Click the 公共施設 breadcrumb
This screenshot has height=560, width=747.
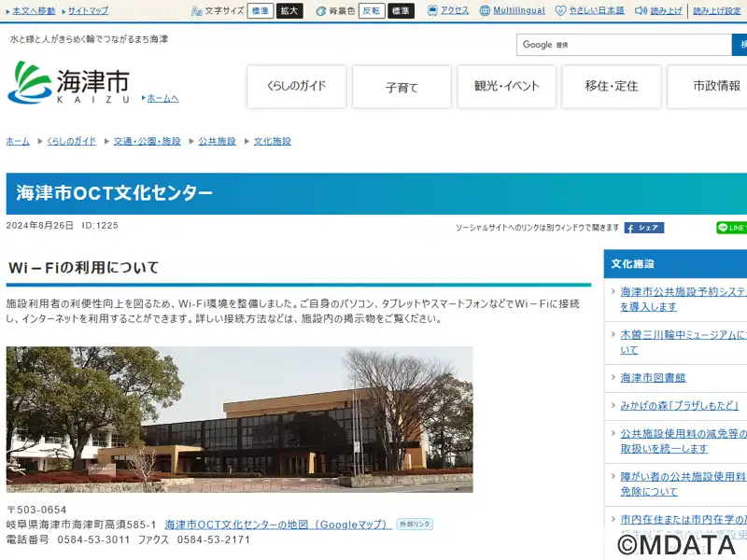tap(217, 141)
